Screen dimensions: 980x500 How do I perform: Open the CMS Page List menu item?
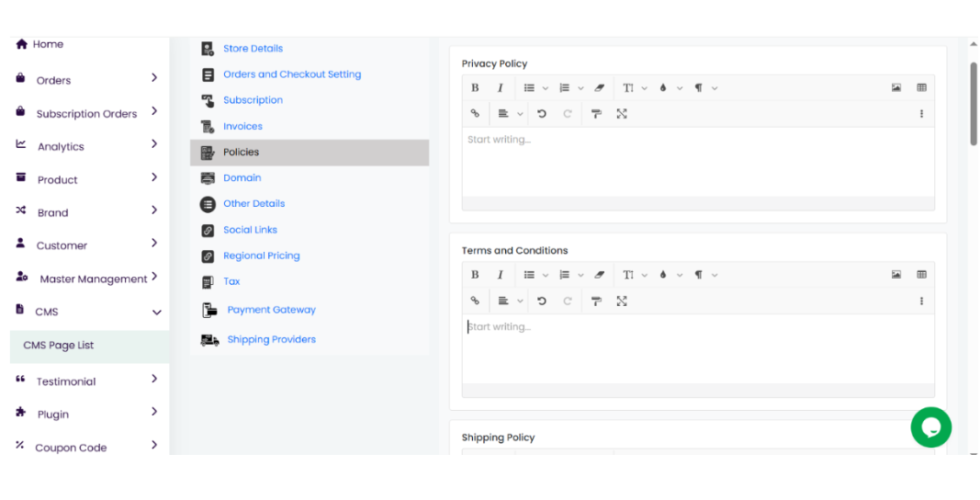(x=59, y=346)
